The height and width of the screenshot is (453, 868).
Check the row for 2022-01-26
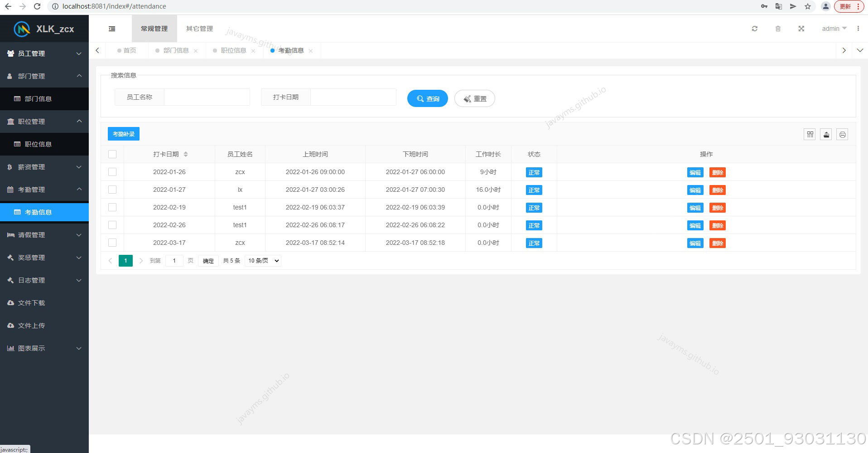[x=112, y=172]
